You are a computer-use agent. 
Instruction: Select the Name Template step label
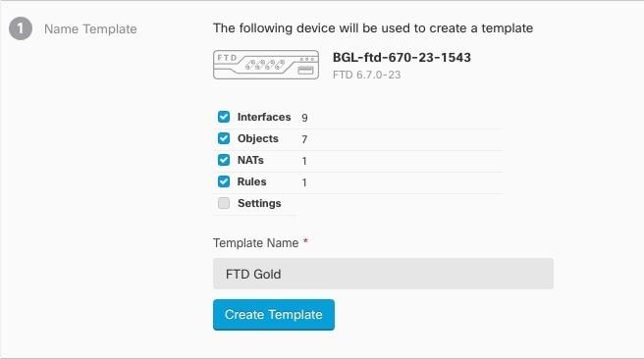tap(90, 29)
